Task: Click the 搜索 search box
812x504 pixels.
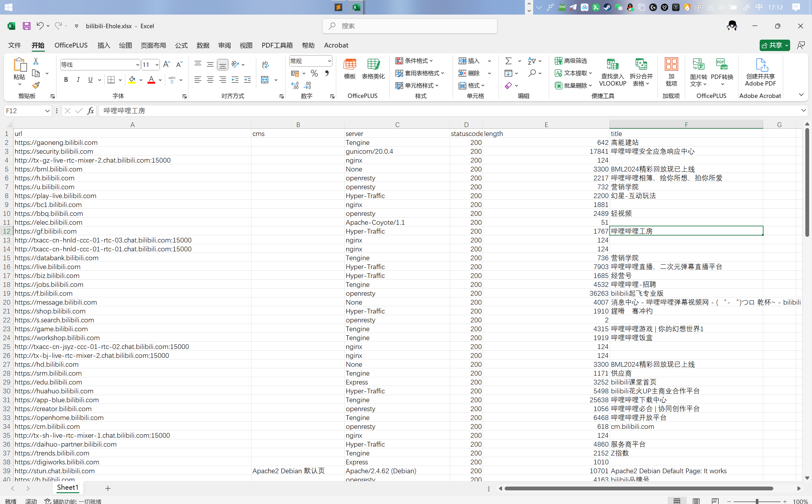Action: pos(409,26)
